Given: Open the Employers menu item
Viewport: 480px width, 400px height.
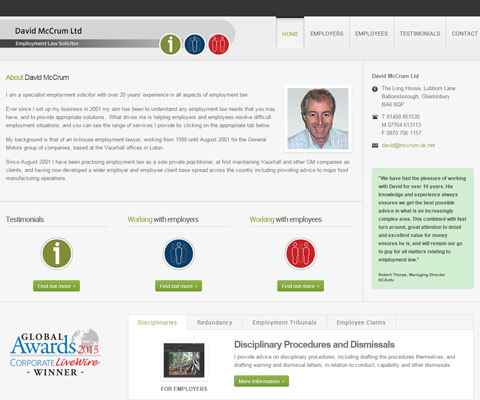Looking at the screenshot, I should tap(327, 34).
